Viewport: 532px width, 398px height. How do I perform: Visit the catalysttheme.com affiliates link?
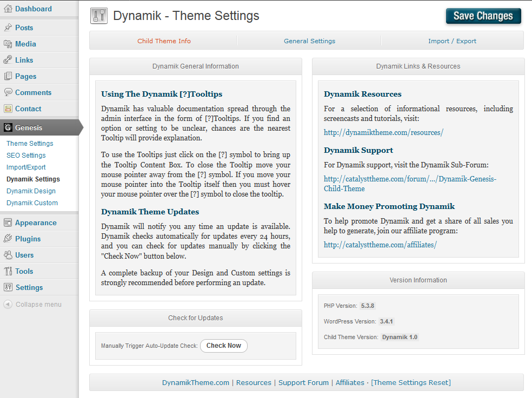pos(380,245)
